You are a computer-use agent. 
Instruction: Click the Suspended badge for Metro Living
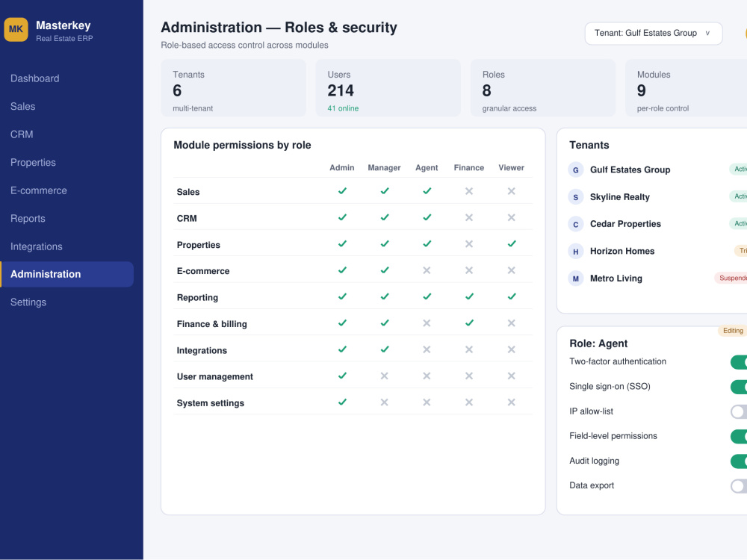coord(731,278)
